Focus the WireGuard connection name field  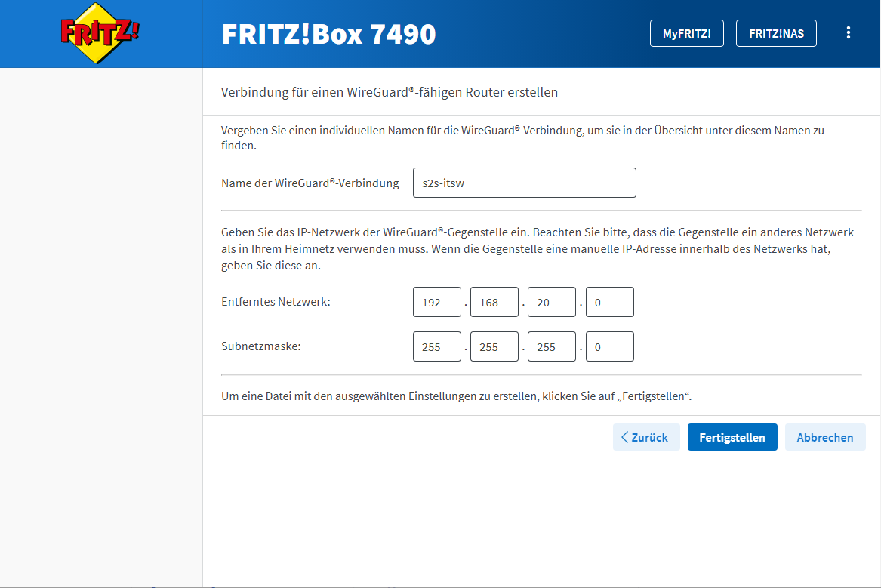[524, 183]
